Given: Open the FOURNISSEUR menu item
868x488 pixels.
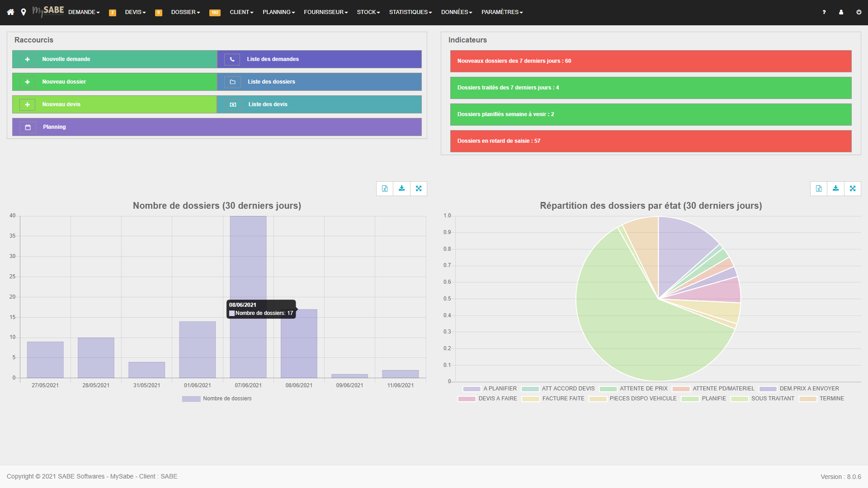Looking at the screenshot, I should [x=325, y=12].
